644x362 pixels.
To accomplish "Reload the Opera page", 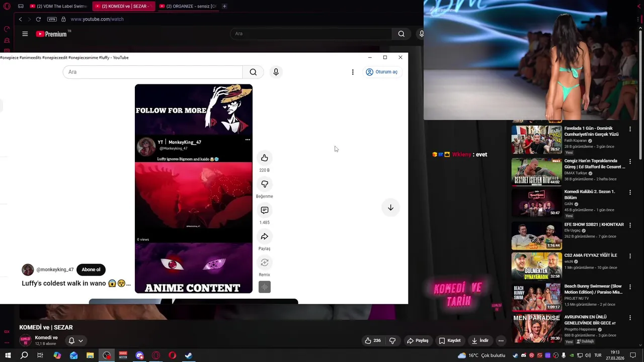I will click(38, 19).
